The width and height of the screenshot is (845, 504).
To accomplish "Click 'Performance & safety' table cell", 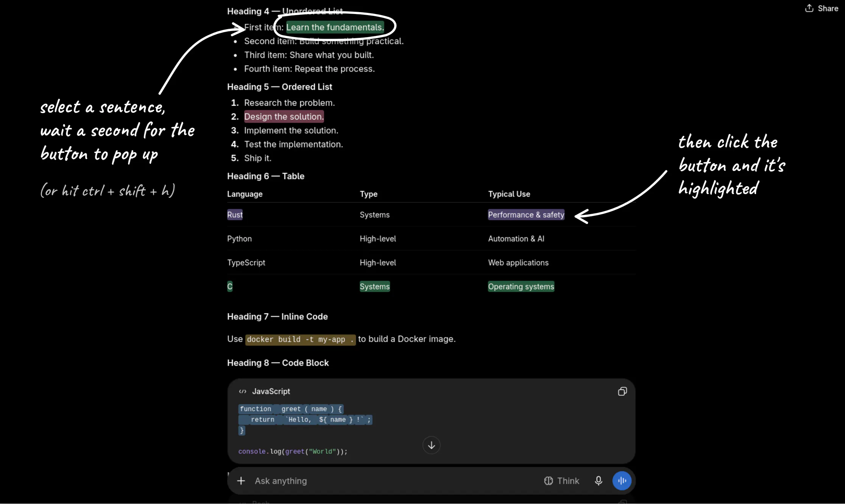I will point(526,215).
